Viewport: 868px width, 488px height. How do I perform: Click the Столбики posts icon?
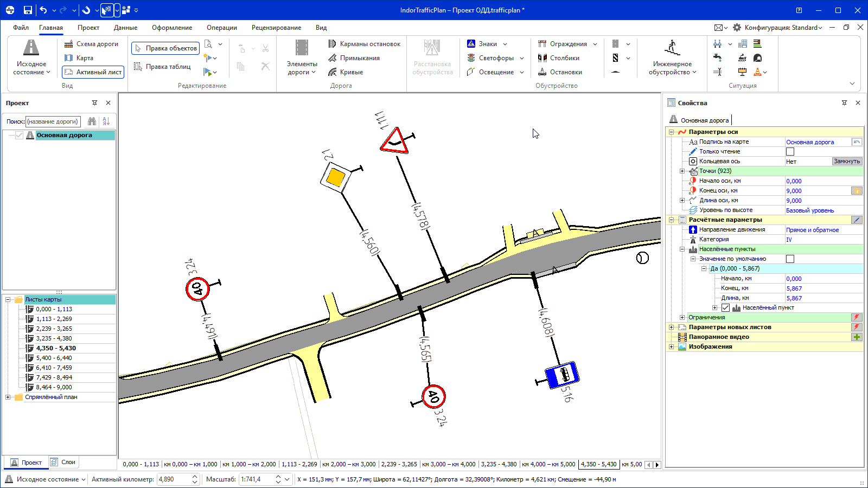point(542,58)
